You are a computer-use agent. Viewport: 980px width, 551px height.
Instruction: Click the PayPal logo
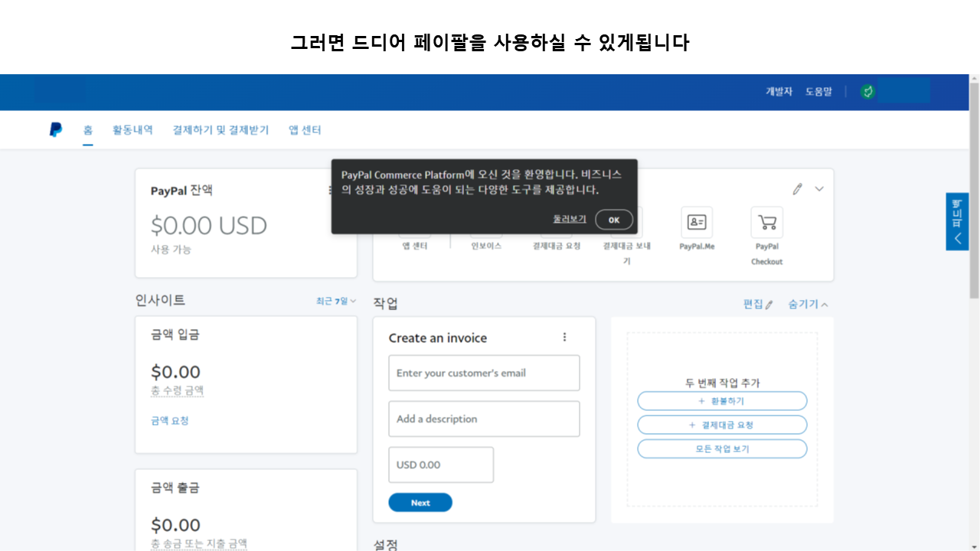point(56,130)
